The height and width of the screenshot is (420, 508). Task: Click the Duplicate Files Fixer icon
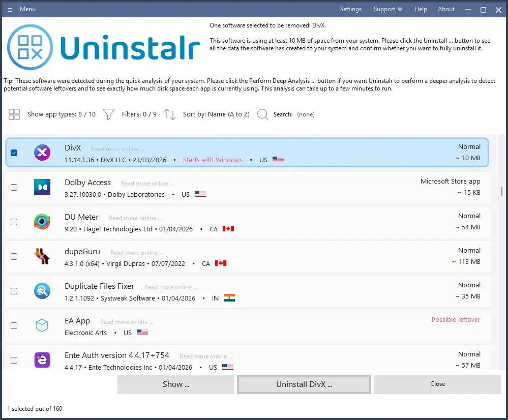click(x=42, y=291)
